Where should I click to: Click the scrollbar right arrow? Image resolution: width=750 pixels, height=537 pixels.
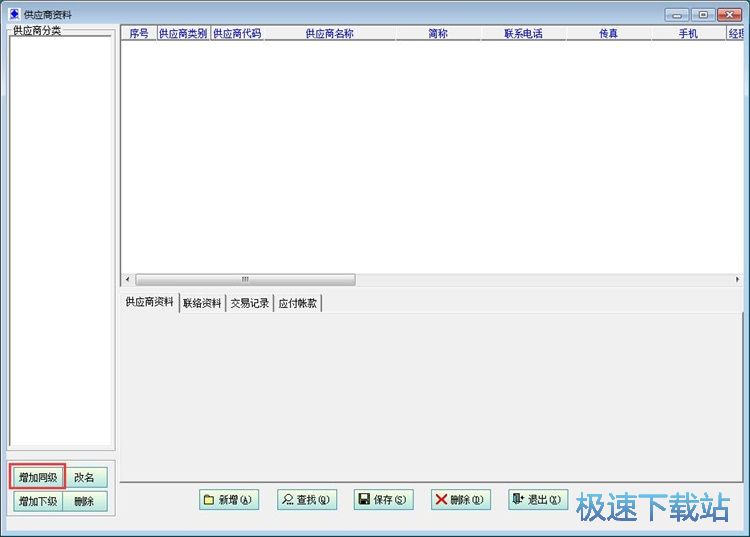[x=737, y=279]
